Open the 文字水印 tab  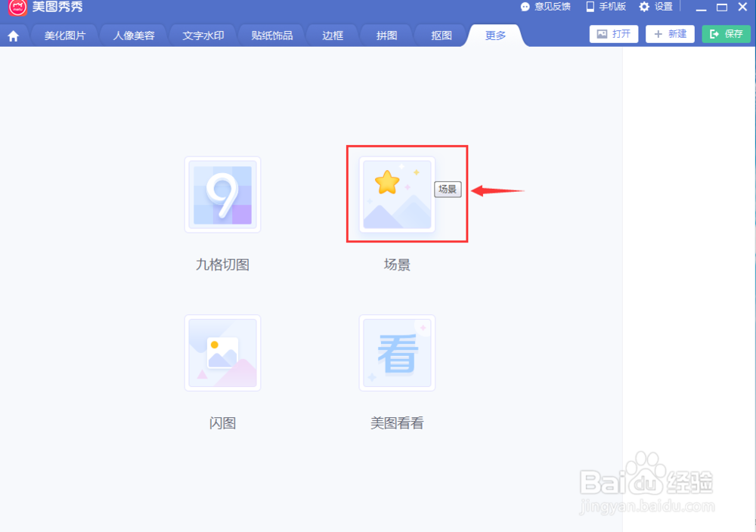(202, 34)
